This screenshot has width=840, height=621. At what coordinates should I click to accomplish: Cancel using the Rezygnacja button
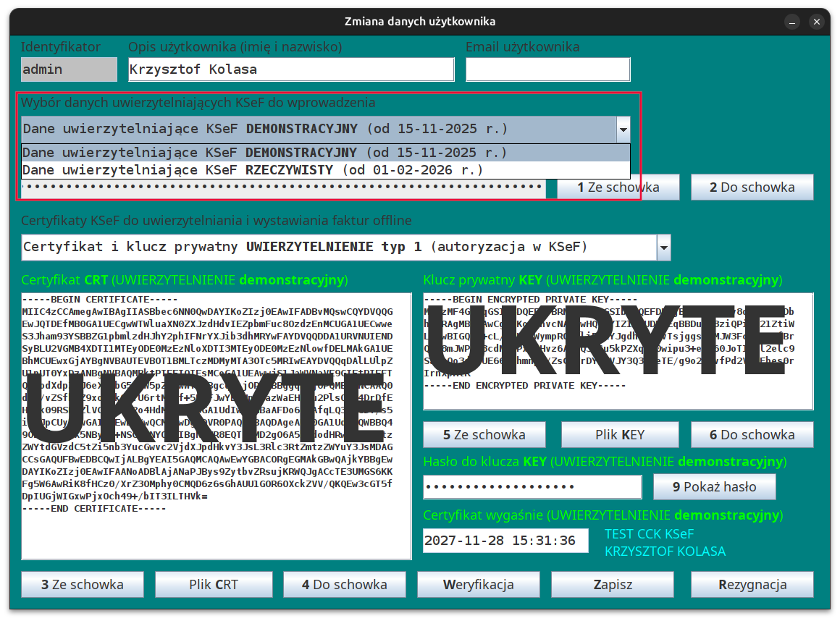pos(752,585)
